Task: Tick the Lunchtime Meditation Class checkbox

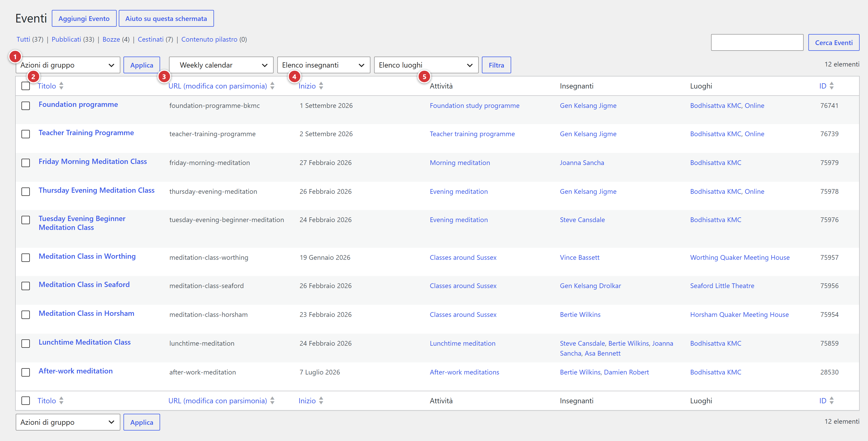Action: 26,344
